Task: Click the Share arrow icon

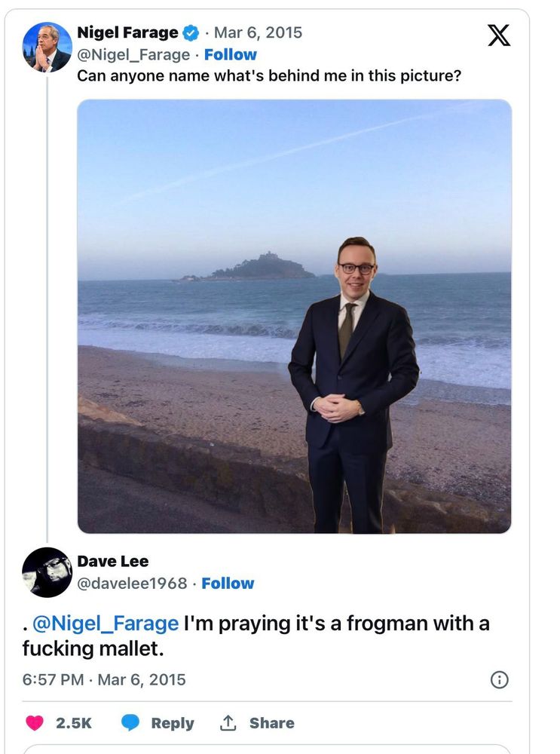Action: click(228, 722)
